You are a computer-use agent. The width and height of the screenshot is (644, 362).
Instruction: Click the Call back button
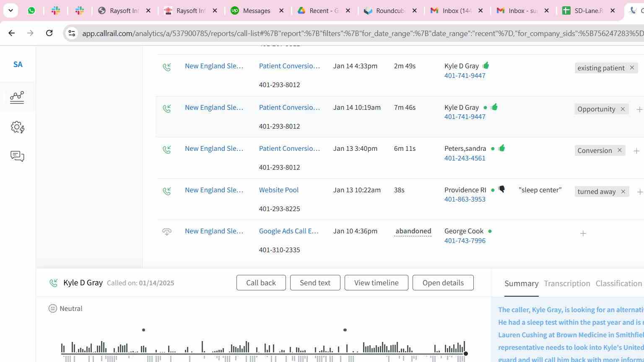pos(261,283)
